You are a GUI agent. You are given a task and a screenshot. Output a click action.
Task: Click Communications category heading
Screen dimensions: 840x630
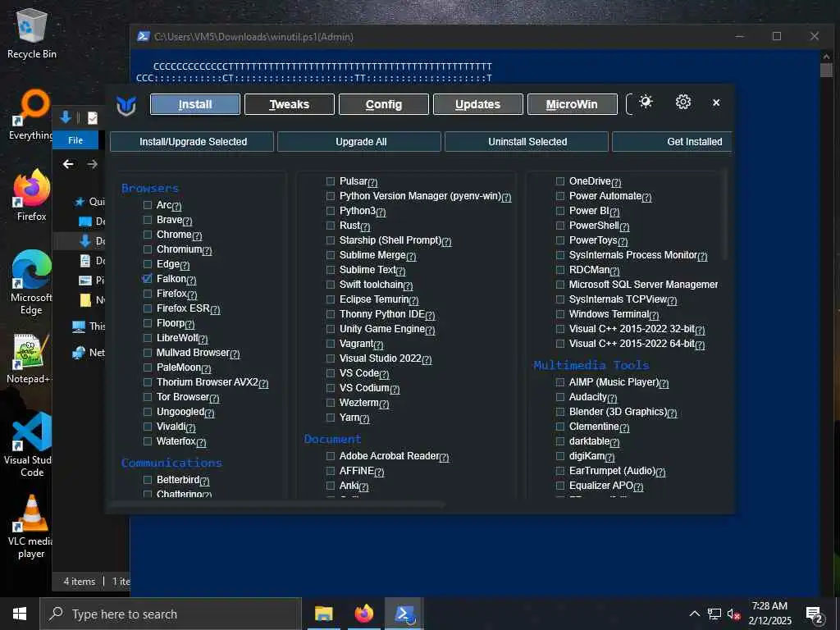(171, 463)
